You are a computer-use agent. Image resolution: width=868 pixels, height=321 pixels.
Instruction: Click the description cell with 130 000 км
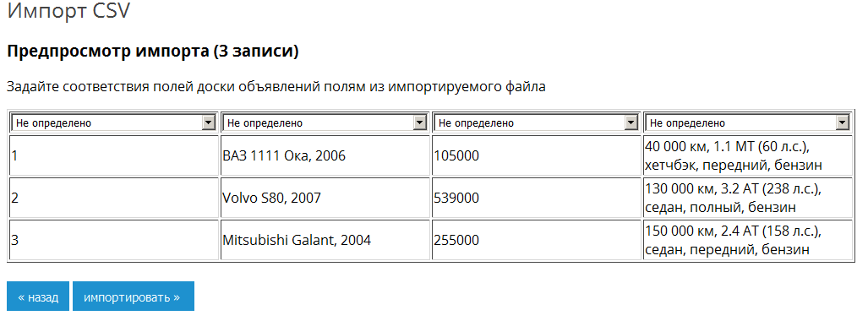[748, 198]
